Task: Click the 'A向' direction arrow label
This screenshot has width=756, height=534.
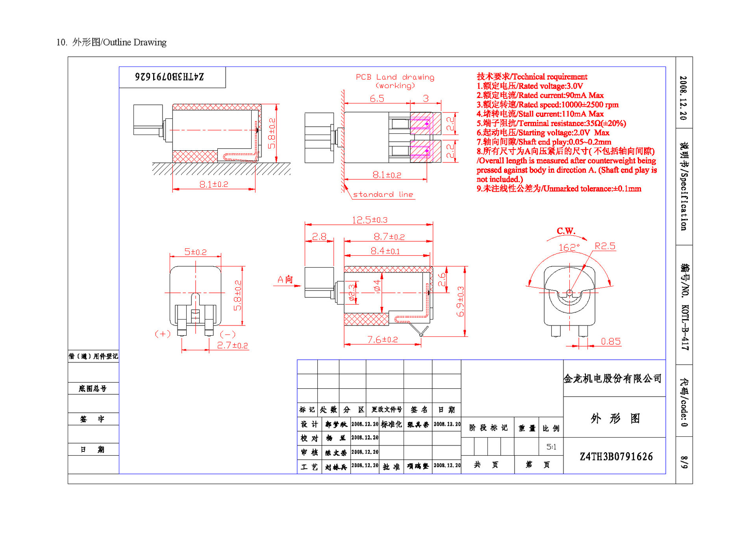Action: tap(285, 279)
